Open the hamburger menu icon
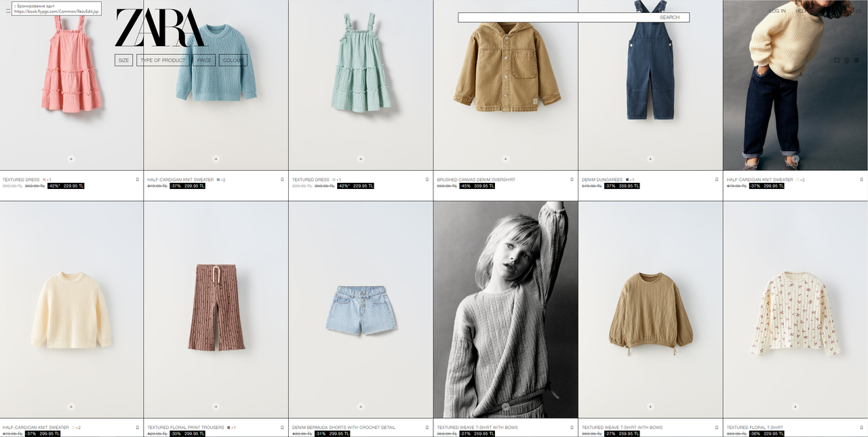Screen dimensions: 868x437 point(8,11)
